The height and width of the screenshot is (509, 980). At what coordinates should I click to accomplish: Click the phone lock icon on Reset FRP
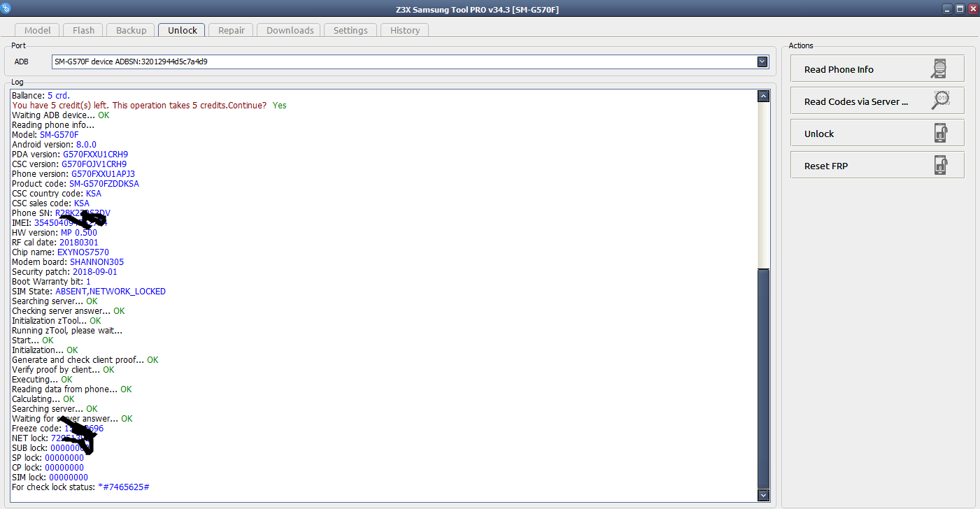click(x=940, y=165)
